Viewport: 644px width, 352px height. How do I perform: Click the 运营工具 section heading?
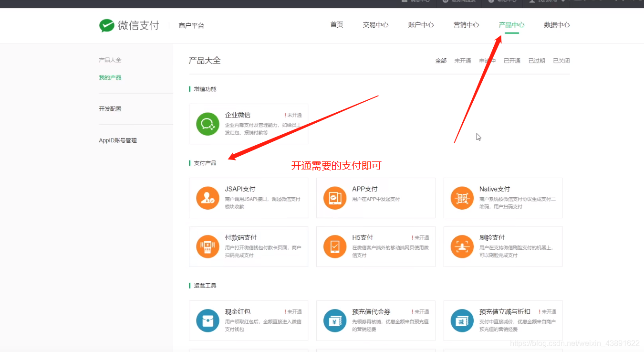(205, 286)
